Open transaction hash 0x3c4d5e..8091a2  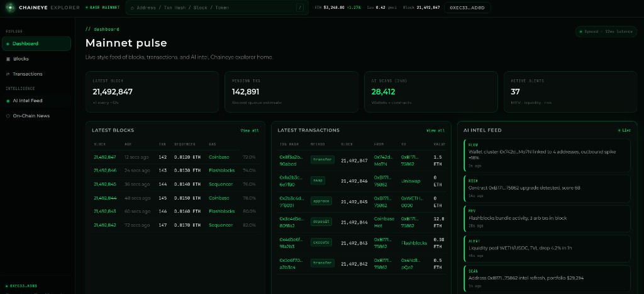coord(292,222)
